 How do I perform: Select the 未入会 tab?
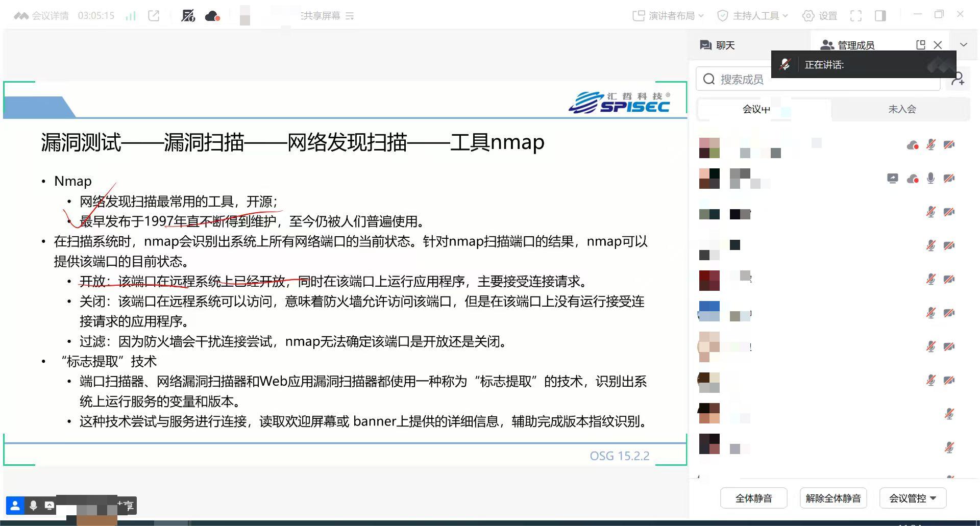[x=901, y=109]
